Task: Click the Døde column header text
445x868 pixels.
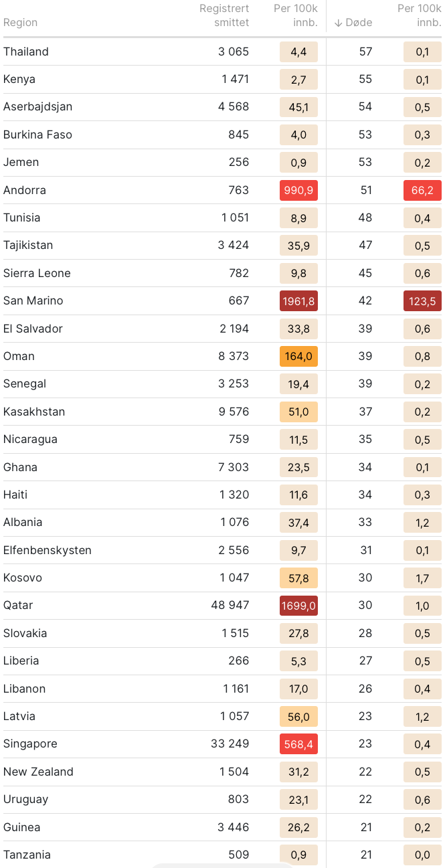Action: click(x=359, y=23)
